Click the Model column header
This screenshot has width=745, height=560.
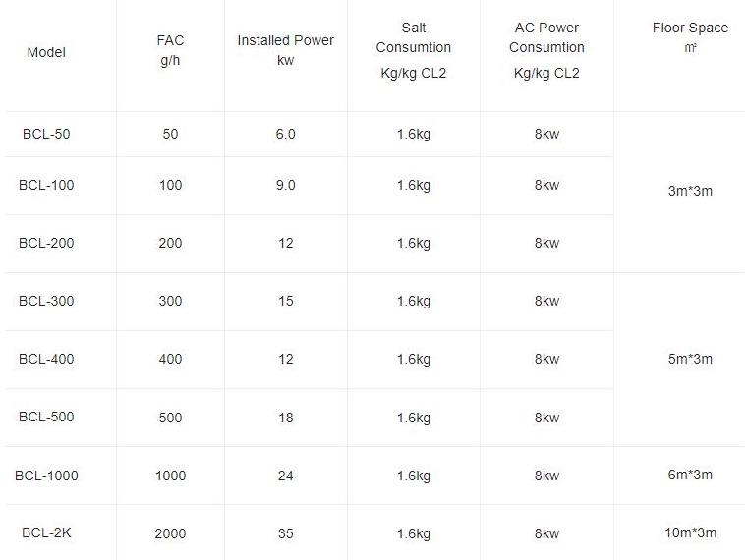[x=46, y=52]
